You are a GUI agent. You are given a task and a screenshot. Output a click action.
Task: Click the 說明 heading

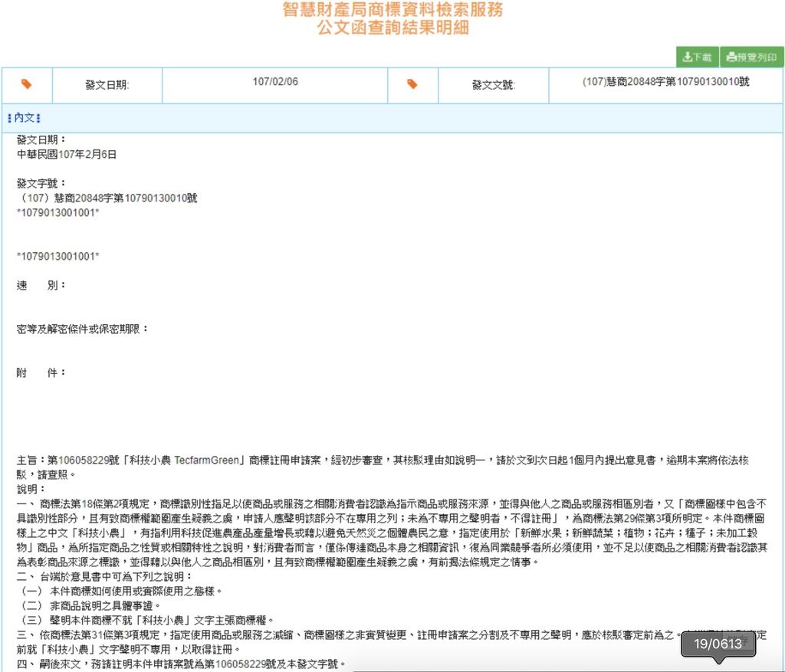(31, 489)
